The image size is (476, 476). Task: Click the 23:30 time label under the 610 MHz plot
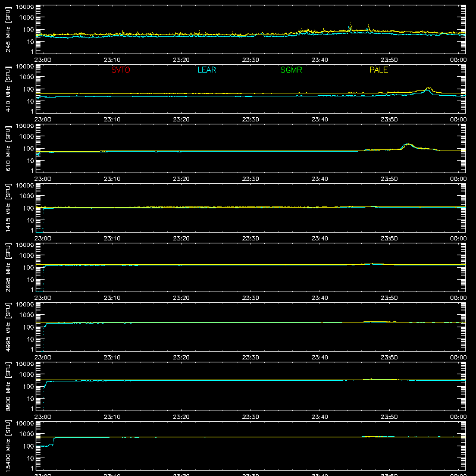pyautogui.click(x=250, y=179)
